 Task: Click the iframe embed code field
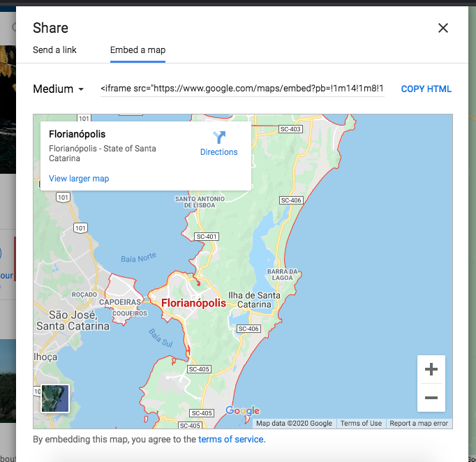[x=242, y=89]
